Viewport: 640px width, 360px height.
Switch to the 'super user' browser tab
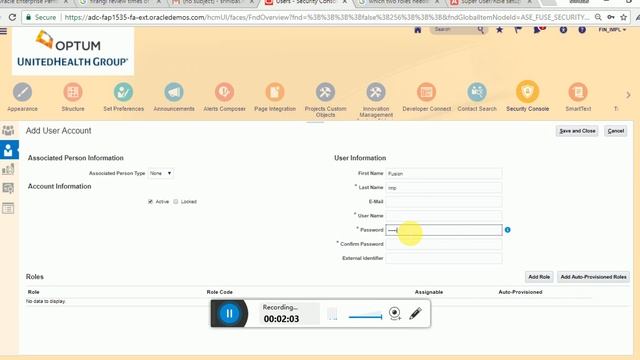[492, 2]
